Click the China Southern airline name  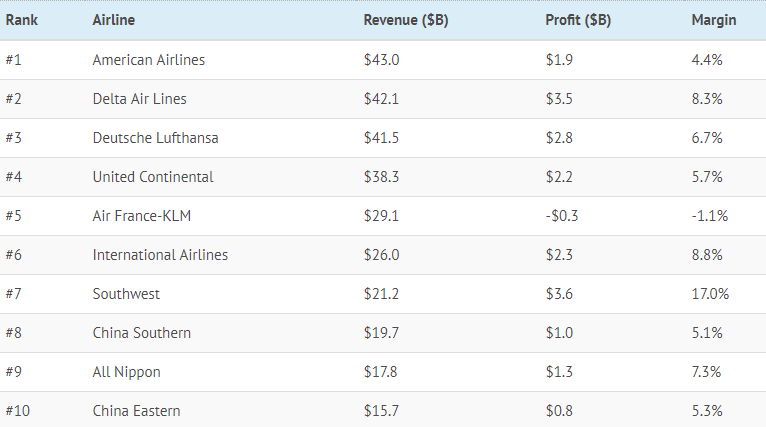tap(141, 333)
